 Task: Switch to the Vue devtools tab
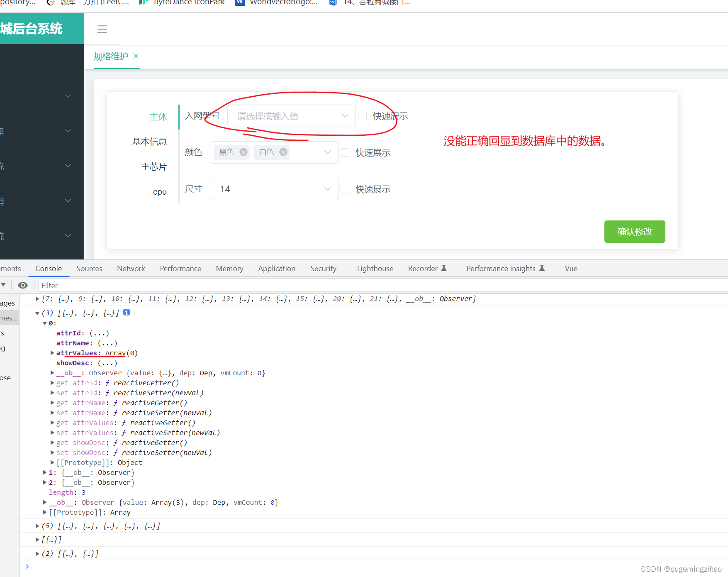tap(571, 269)
